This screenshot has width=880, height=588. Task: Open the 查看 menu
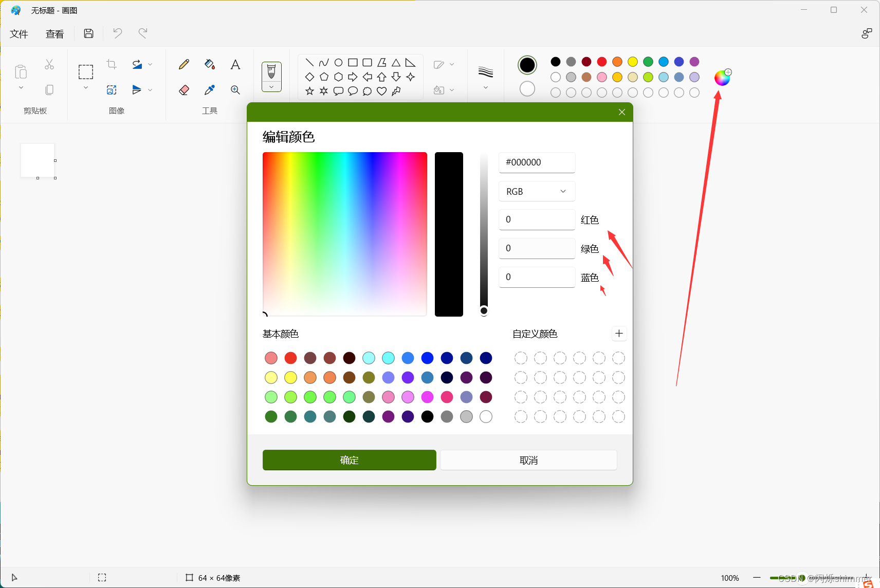(54, 34)
